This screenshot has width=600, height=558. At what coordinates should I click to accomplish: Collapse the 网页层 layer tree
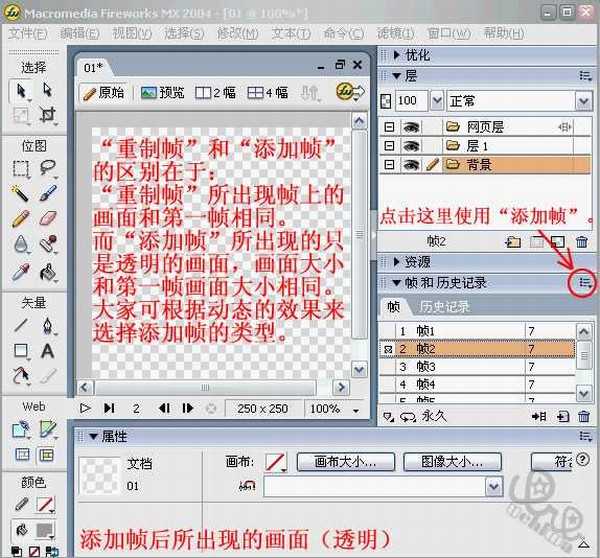[x=389, y=127]
